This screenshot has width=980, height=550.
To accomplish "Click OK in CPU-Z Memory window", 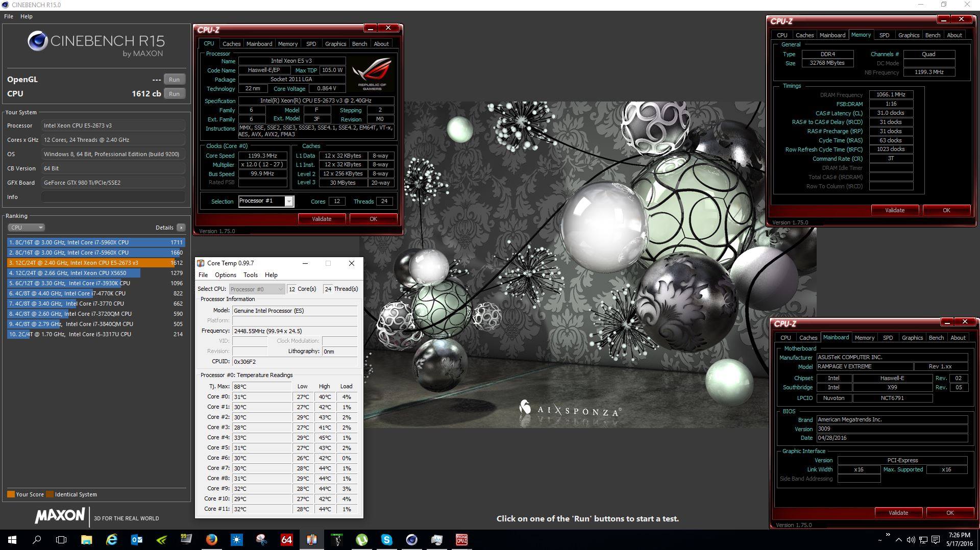I will click(x=946, y=210).
